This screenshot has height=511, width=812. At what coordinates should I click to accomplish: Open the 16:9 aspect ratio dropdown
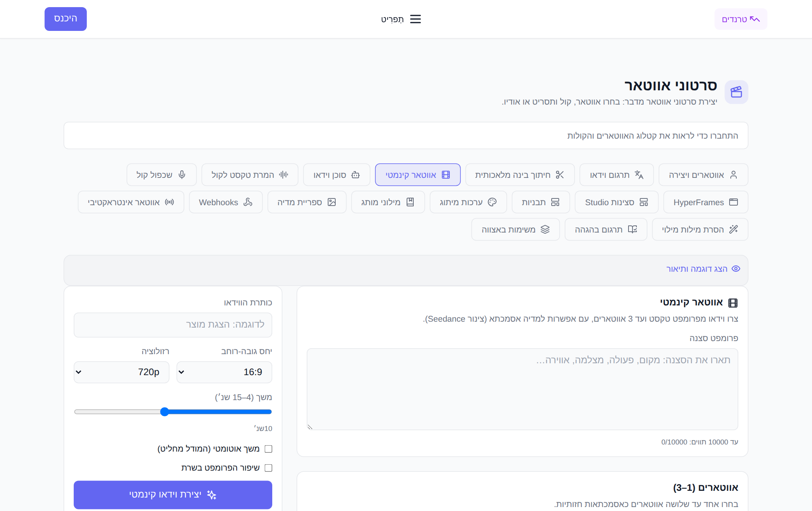point(224,372)
